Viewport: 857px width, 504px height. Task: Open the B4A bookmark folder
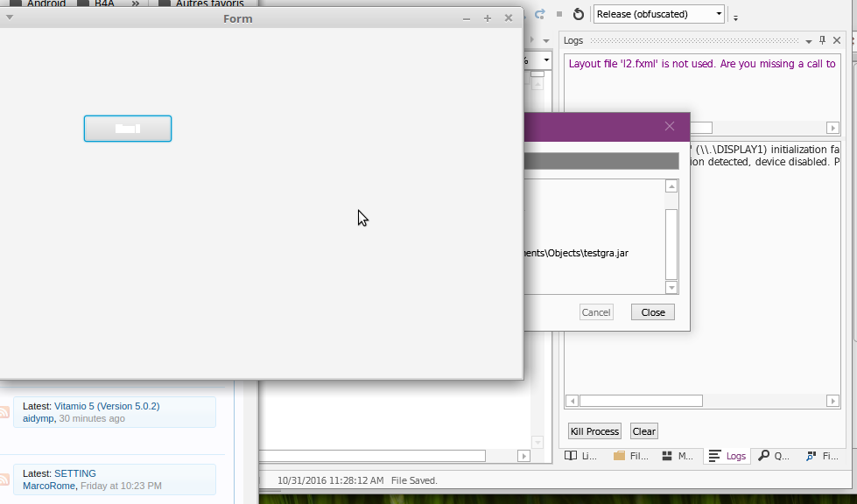click(96, 3)
